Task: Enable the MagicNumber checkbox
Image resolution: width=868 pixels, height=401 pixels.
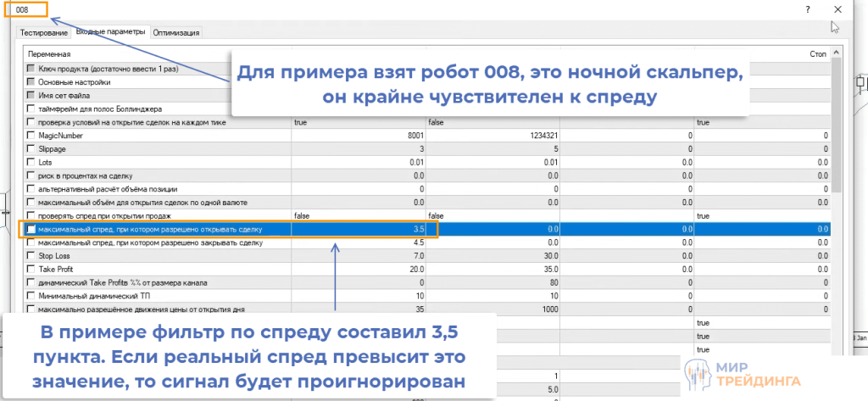Action: tap(31, 135)
